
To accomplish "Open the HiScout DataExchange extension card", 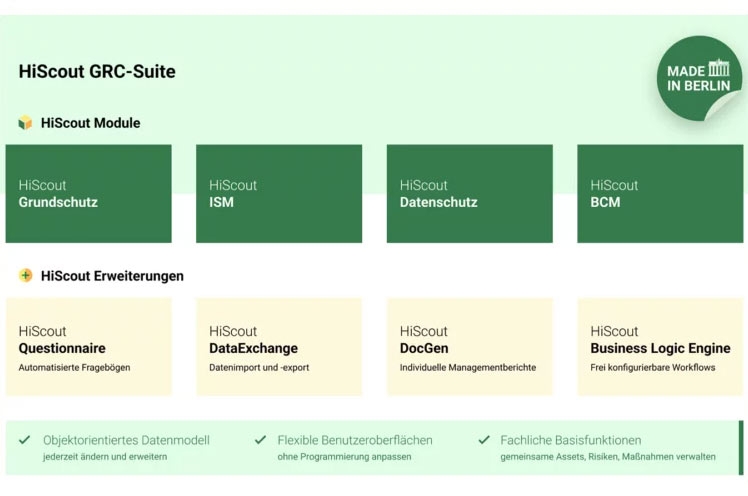I will pos(278,347).
